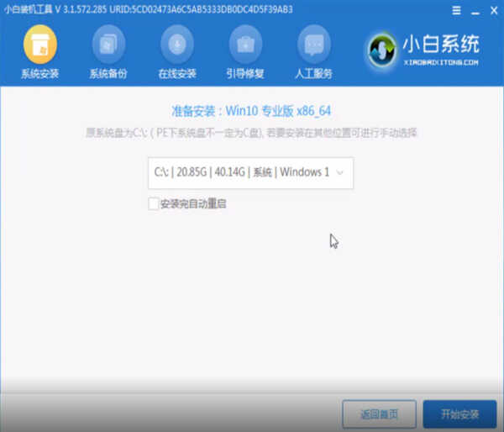Viewport: 504px width, 432px height.
Task: Click the dropdown chevron arrow
Action: (x=339, y=173)
